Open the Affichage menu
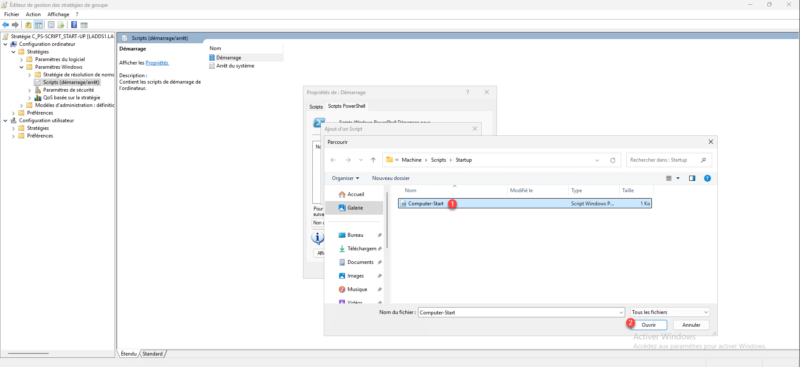This screenshot has height=367, width=800. 58,14
